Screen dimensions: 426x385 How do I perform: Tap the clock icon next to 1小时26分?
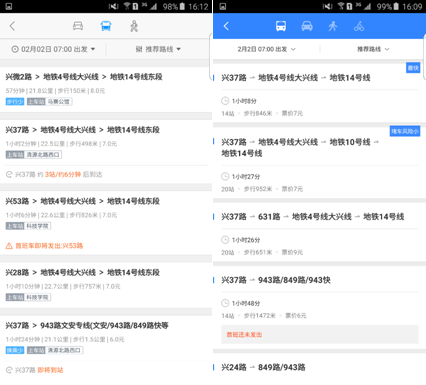pos(225,240)
